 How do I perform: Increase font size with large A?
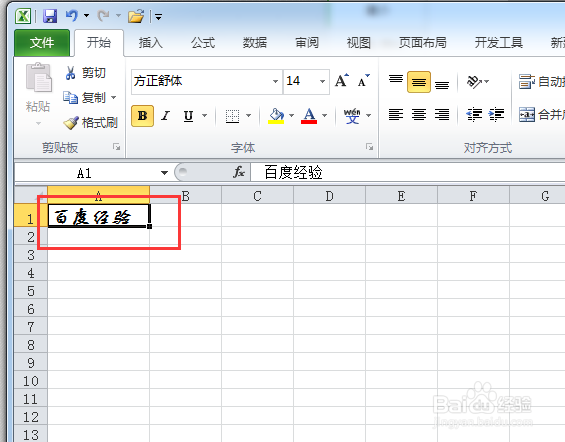point(342,80)
